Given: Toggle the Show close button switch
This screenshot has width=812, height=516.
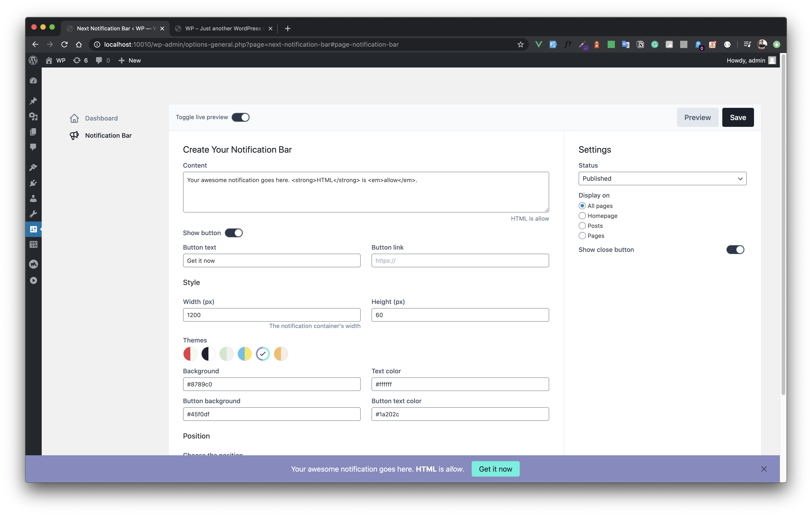Looking at the screenshot, I should pos(735,250).
